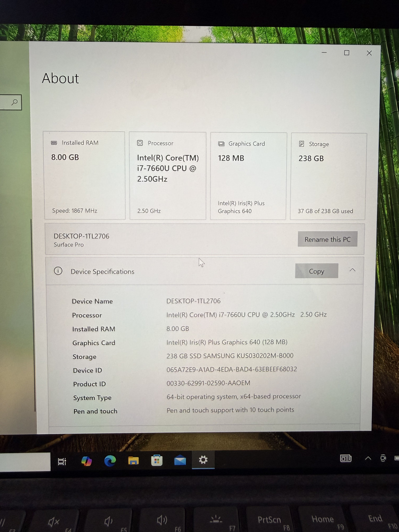The image size is (399, 532).
Task: Close the Settings window
Action: click(369, 53)
